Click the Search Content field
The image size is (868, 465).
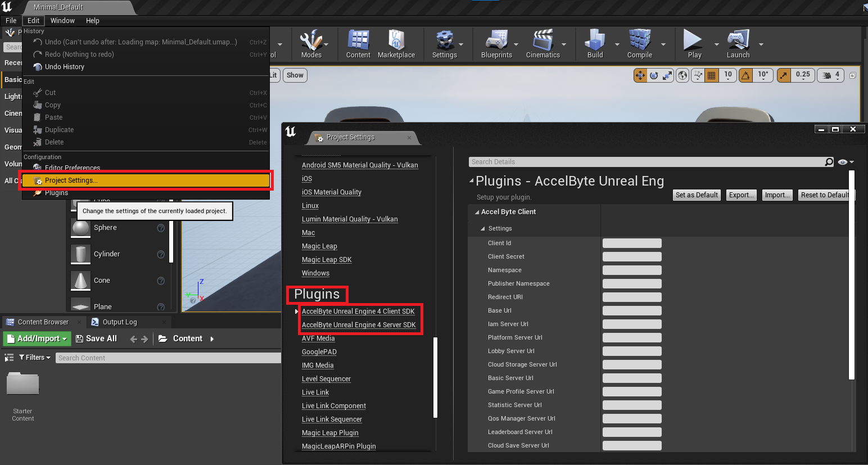coord(168,358)
